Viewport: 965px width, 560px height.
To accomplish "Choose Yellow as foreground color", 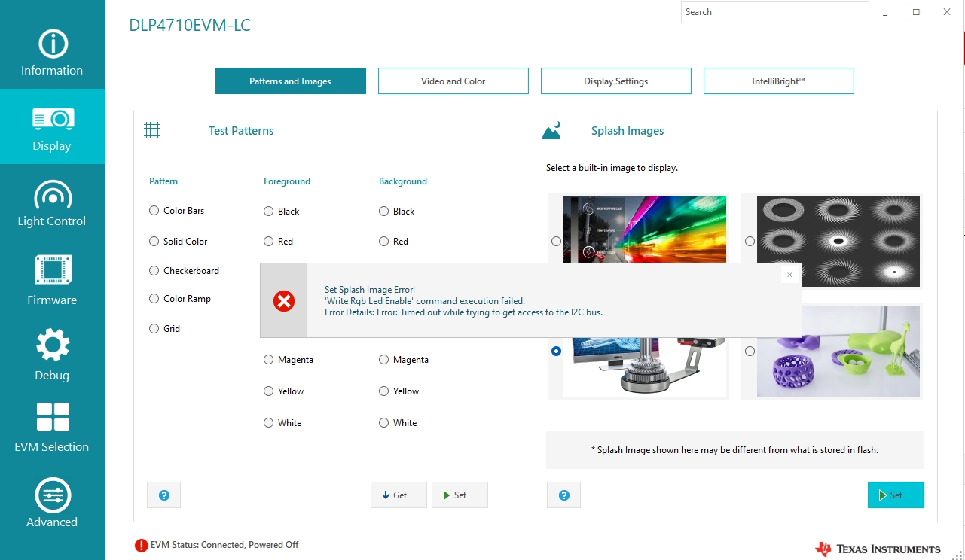I will coord(269,391).
